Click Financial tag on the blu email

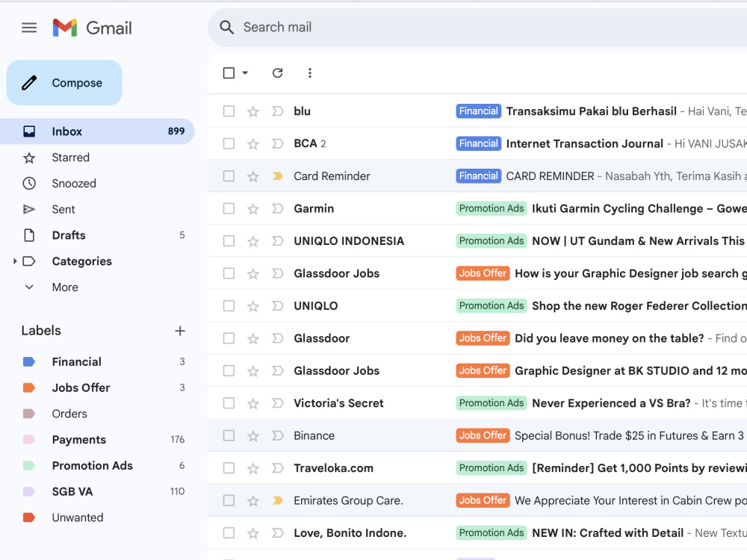pyautogui.click(x=478, y=111)
